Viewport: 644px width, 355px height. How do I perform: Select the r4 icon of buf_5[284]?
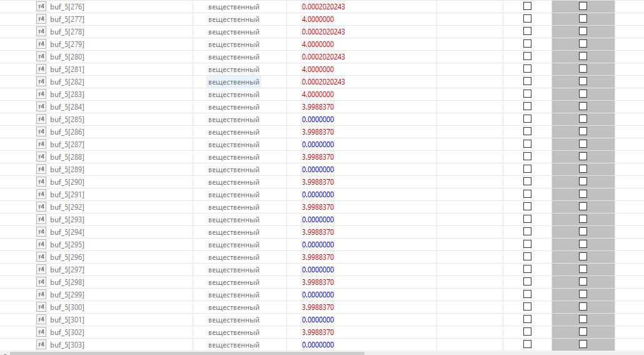(x=41, y=106)
